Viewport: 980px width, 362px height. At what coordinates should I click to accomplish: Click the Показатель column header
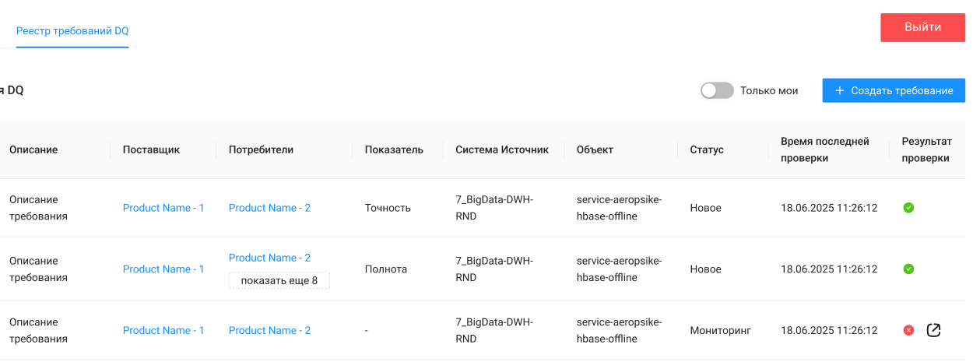point(394,149)
